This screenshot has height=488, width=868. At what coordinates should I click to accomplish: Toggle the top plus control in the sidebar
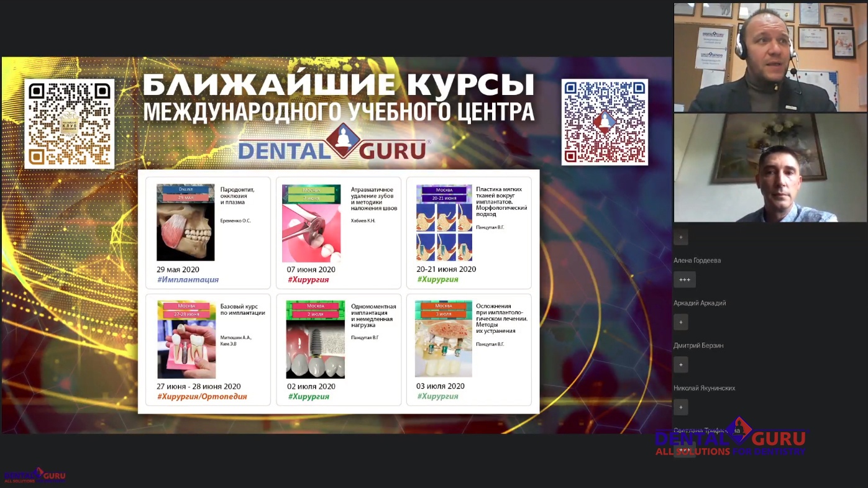(680, 237)
